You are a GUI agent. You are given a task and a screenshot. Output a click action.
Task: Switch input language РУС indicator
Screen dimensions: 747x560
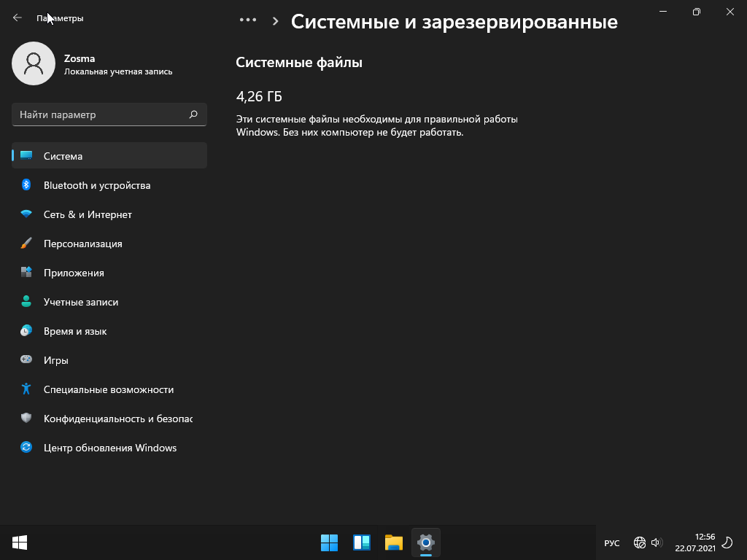pyautogui.click(x=612, y=542)
